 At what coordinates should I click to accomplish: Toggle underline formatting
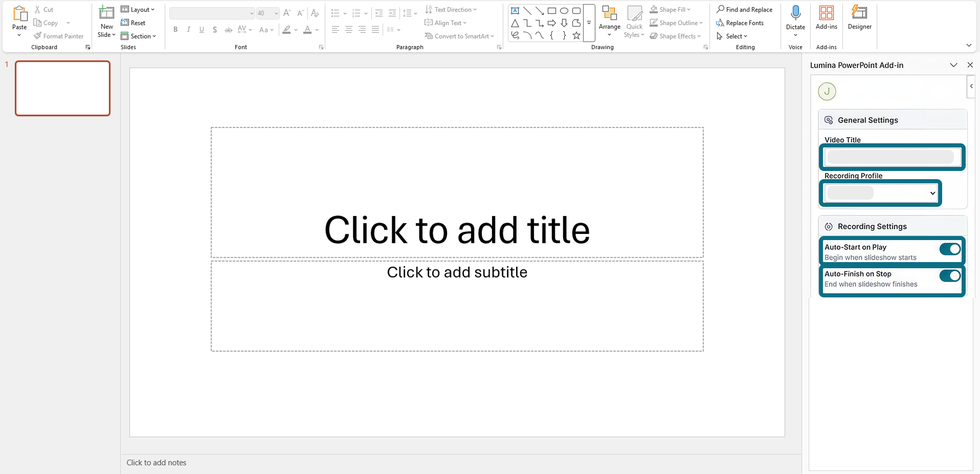tap(202, 30)
